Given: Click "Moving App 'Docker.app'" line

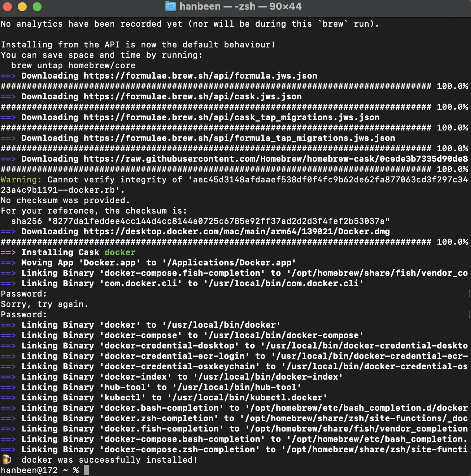Looking at the screenshot, I should click(148, 262).
